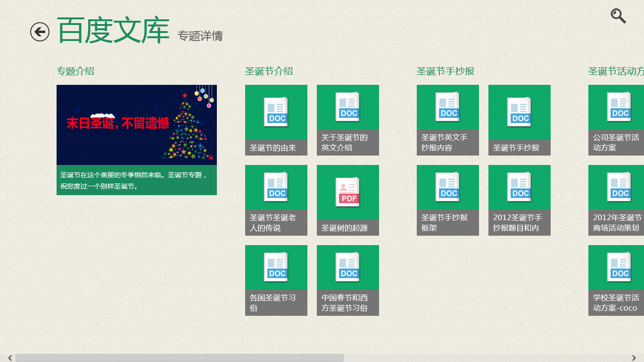The width and height of the screenshot is (644, 362).
Task: Click the horizontal scrollbar left arrow
Action: [9, 358]
